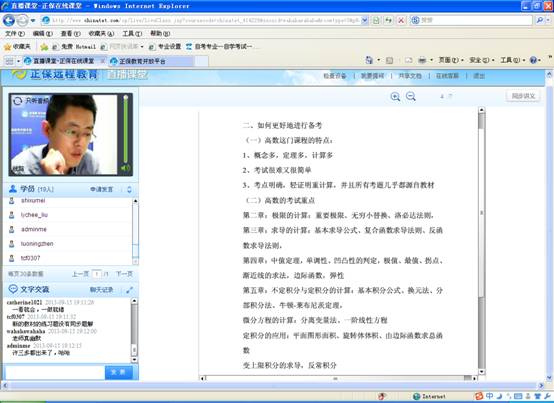554x403 pixels.
Task: Click the page number input box
Action: 96,274
